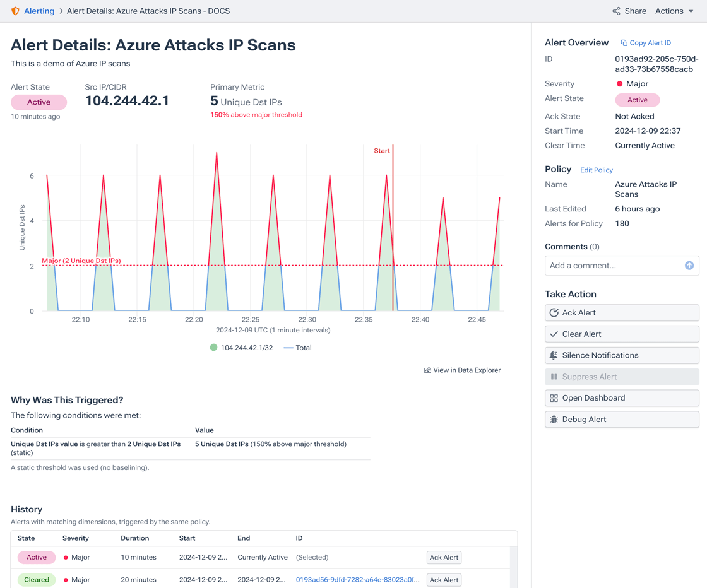
Task: Click the Ack Alert clock-check icon
Action: pyautogui.click(x=554, y=313)
